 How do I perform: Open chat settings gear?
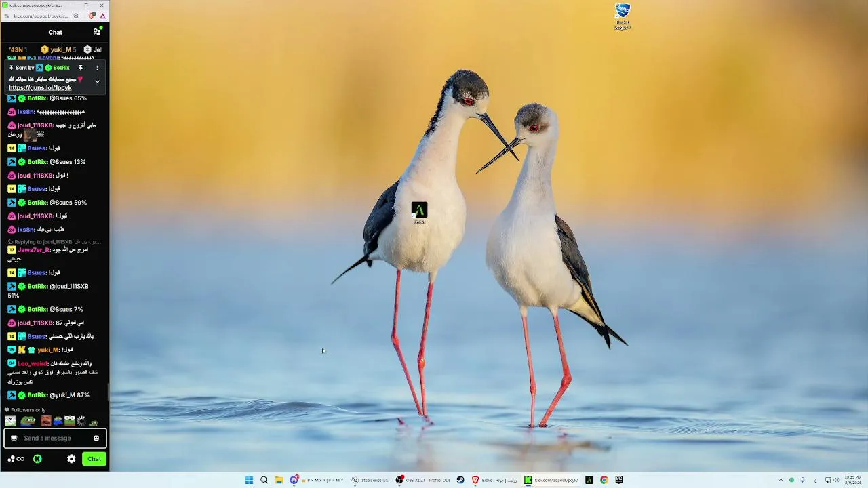tap(71, 459)
